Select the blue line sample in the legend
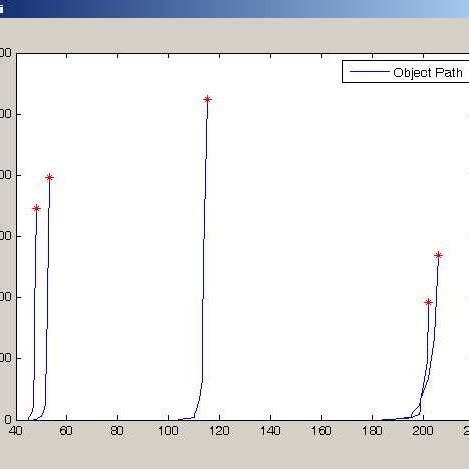469x469 pixels. point(369,72)
